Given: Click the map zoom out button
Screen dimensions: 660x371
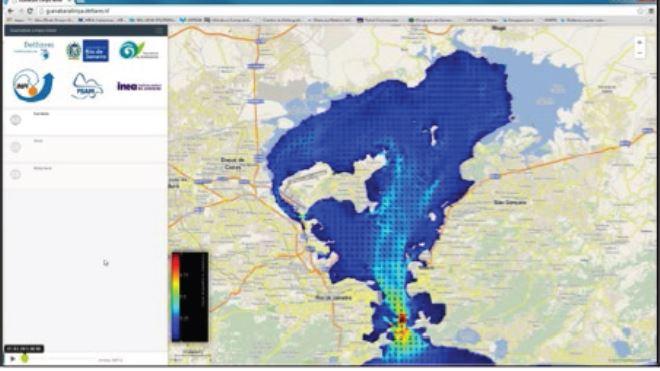Looking at the screenshot, I should [x=639, y=53].
